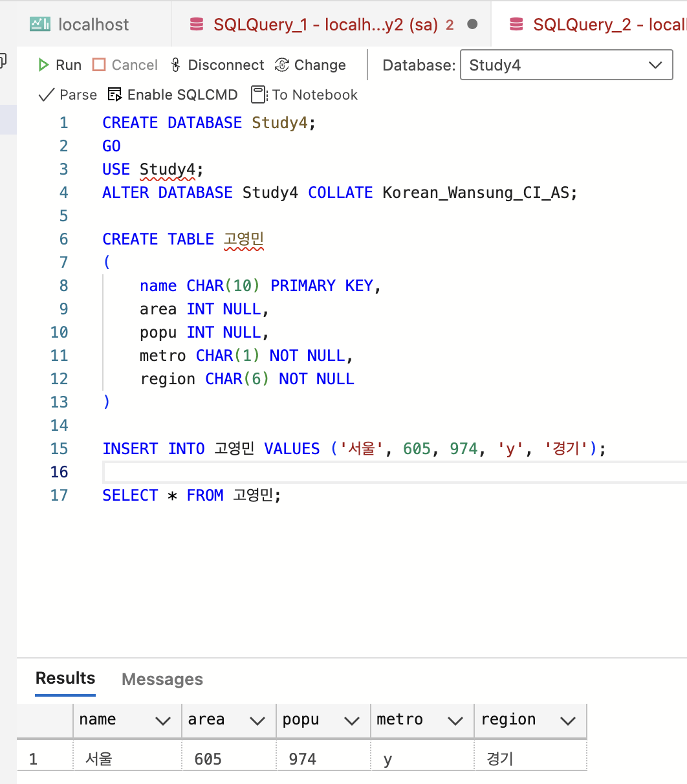Open the popu column dropdown arrow
687x784 pixels.
[x=352, y=721]
